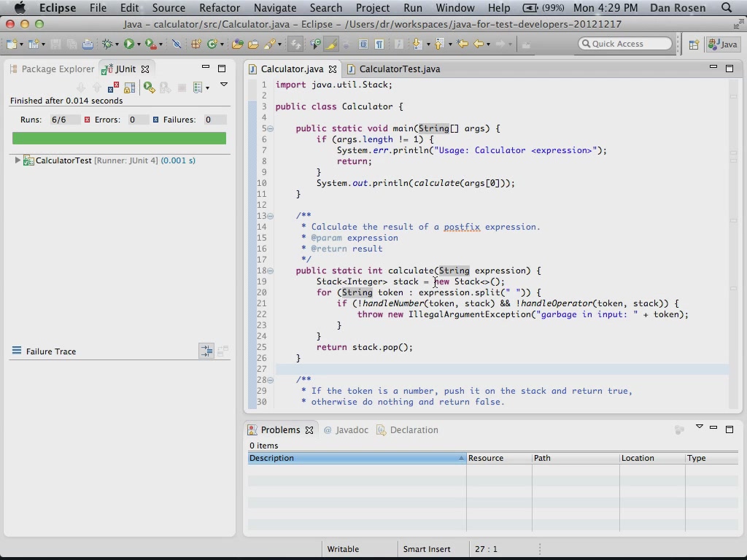This screenshot has height=560, width=747.
Task: Toggle Skip All Breakpoints in the toolbar
Action: (177, 44)
